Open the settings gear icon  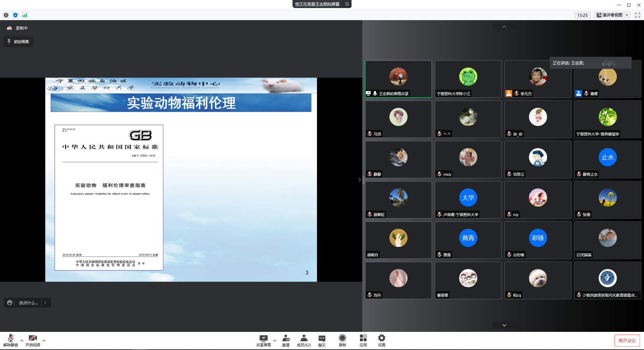pos(381,339)
